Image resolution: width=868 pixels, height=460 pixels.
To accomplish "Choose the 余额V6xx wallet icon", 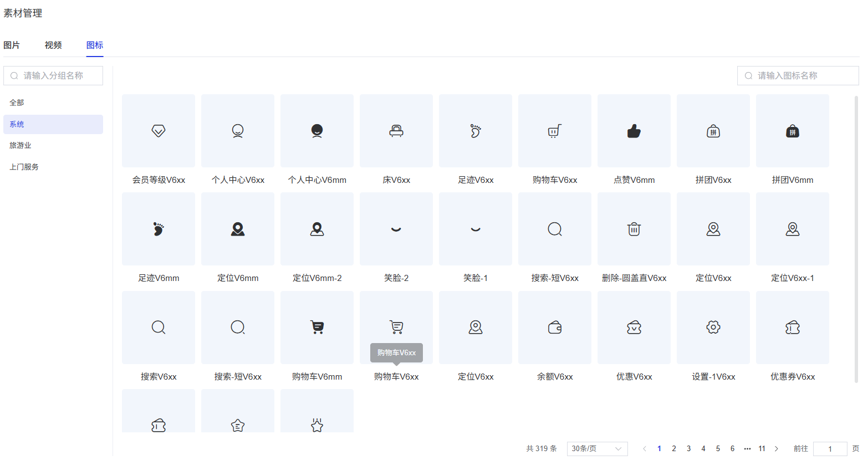I will point(555,328).
